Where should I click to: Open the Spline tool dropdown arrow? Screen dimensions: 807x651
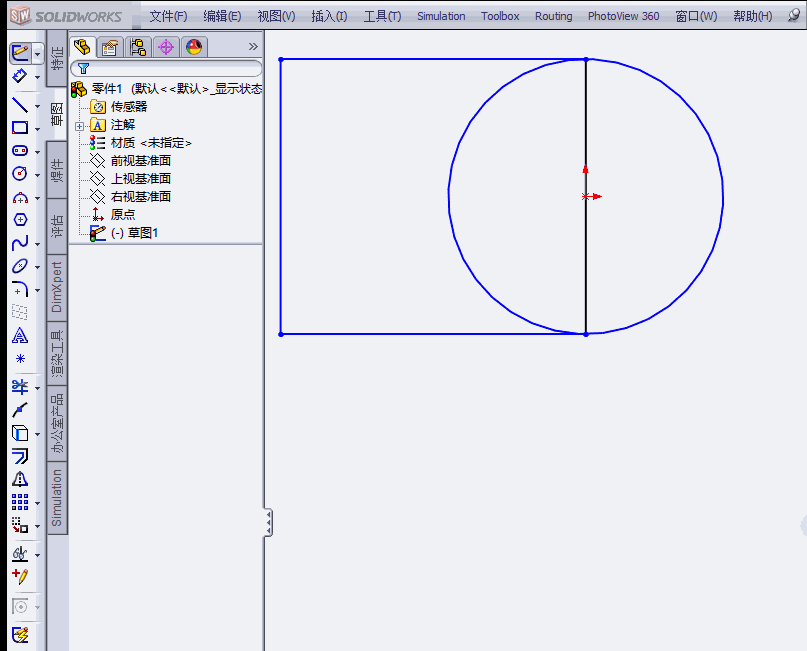(x=38, y=244)
